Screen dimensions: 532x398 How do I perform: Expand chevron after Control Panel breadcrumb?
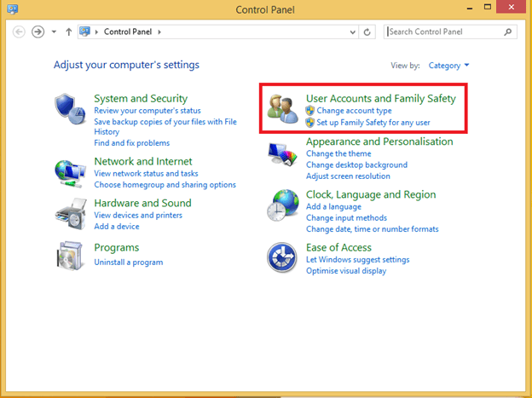pos(159,32)
